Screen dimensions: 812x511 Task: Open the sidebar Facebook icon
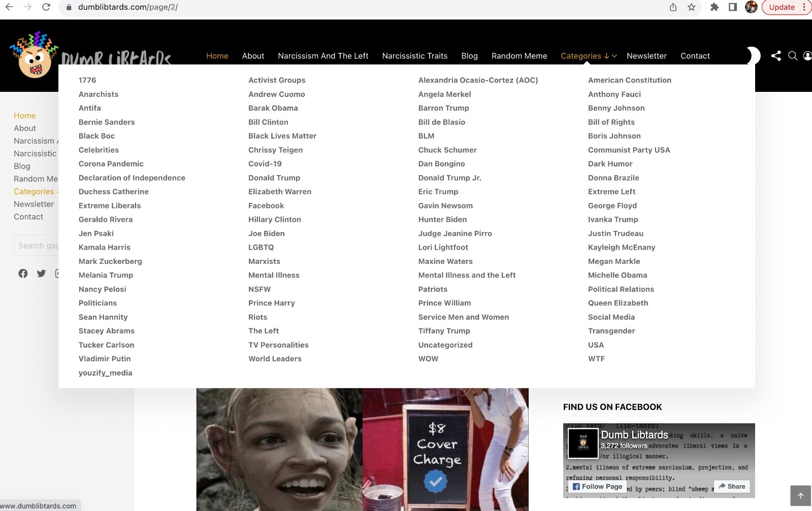tap(23, 274)
